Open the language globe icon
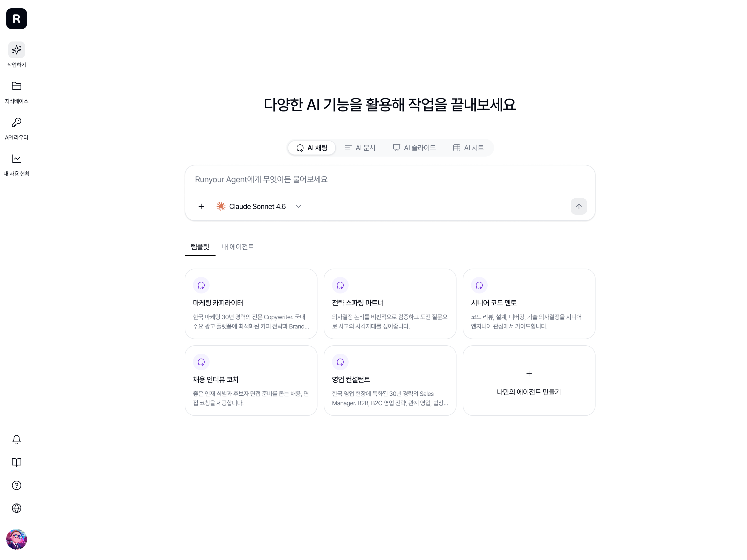 [17, 508]
